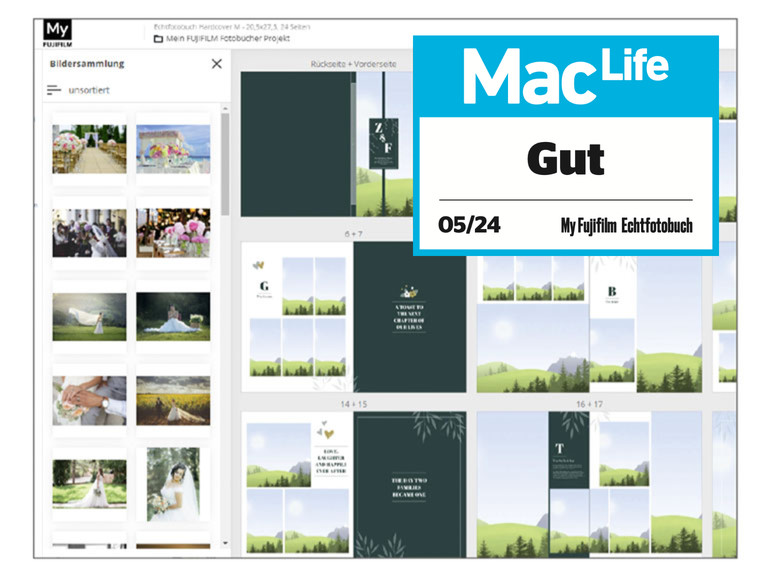Image resolution: width=770 pixels, height=578 pixels.
Task: Open page spread 16 + 17
Action: pyautogui.click(x=589, y=484)
